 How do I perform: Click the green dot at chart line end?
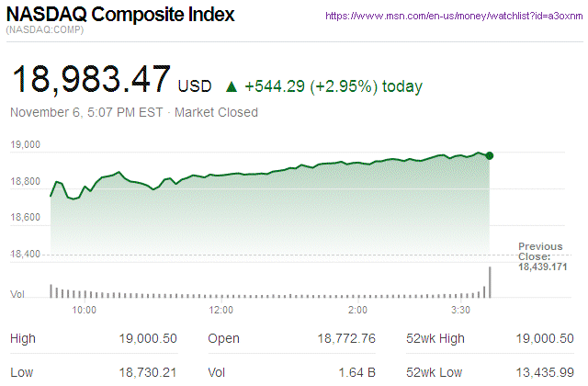tap(491, 155)
